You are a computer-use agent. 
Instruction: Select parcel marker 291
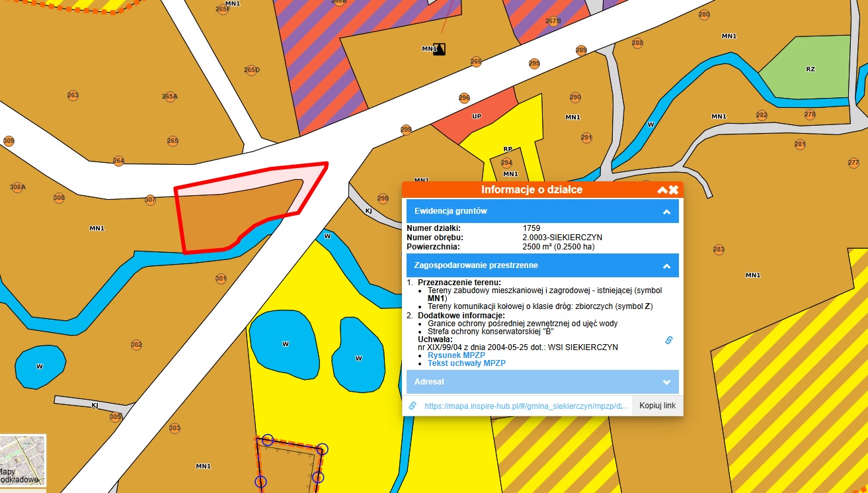point(586,138)
